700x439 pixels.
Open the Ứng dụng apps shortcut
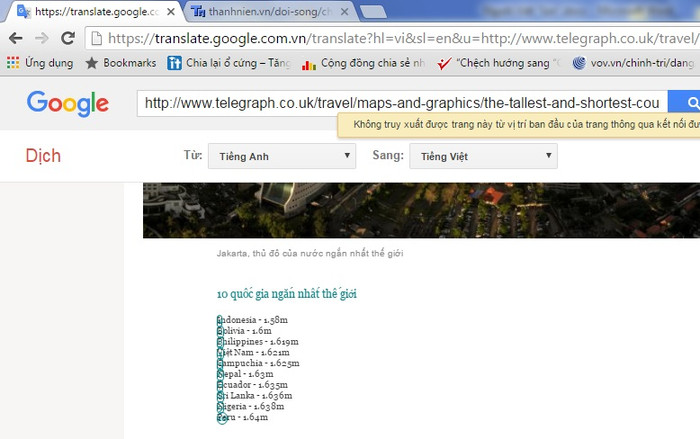point(40,62)
